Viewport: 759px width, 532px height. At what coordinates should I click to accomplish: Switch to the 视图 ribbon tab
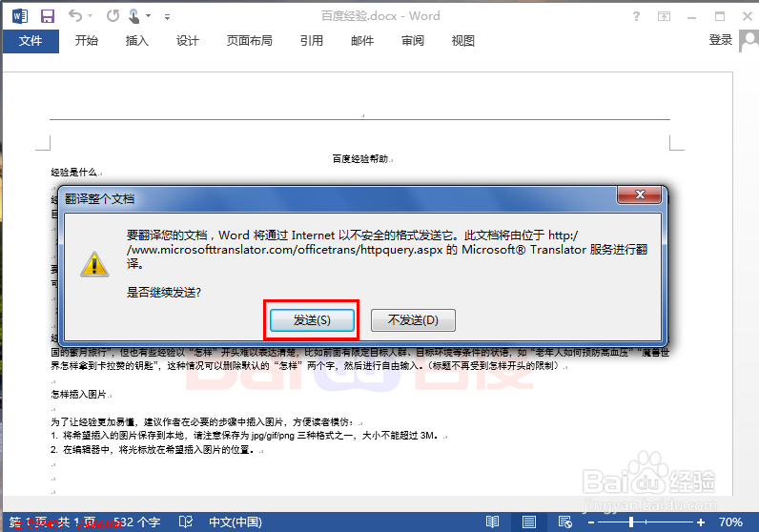pos(462,41)
